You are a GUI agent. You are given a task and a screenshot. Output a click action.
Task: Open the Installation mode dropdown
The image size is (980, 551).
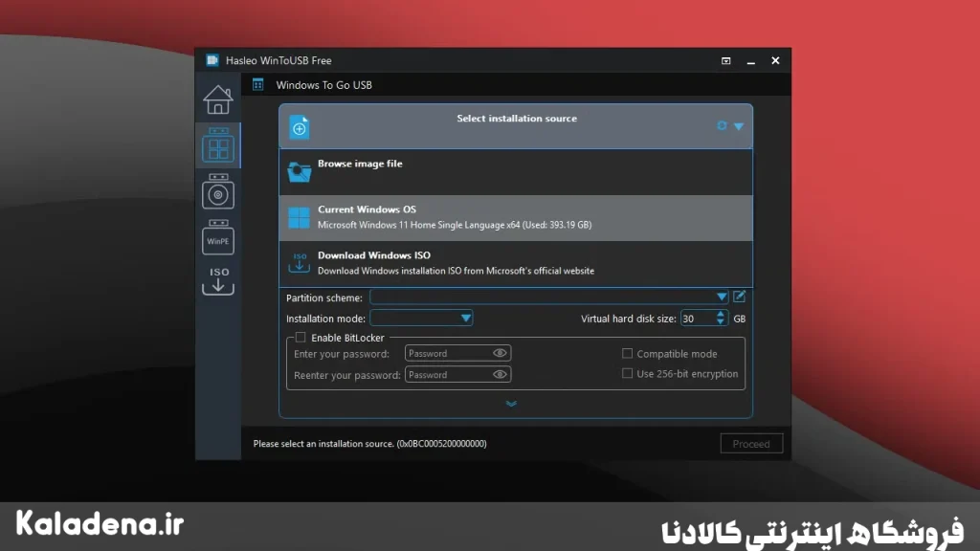click(421, 318)
